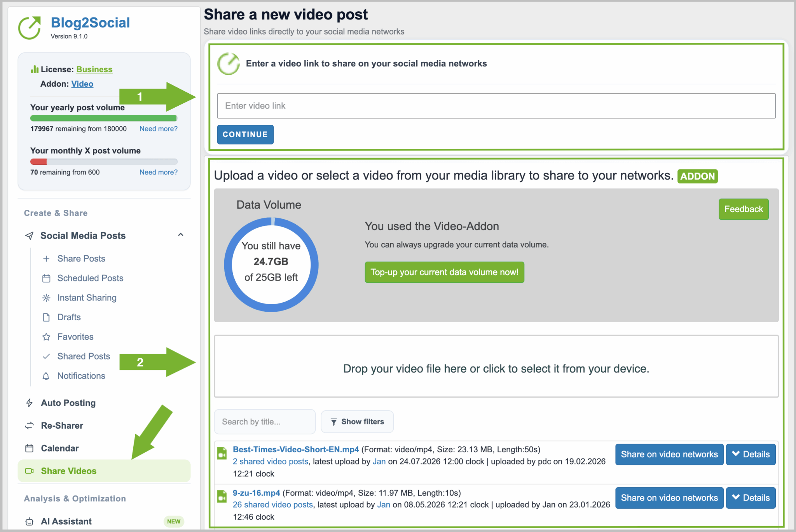Click Jan link in 9-zu-16 video row
This screenshot has width=796, height=532.
click(x=384, y=505)
